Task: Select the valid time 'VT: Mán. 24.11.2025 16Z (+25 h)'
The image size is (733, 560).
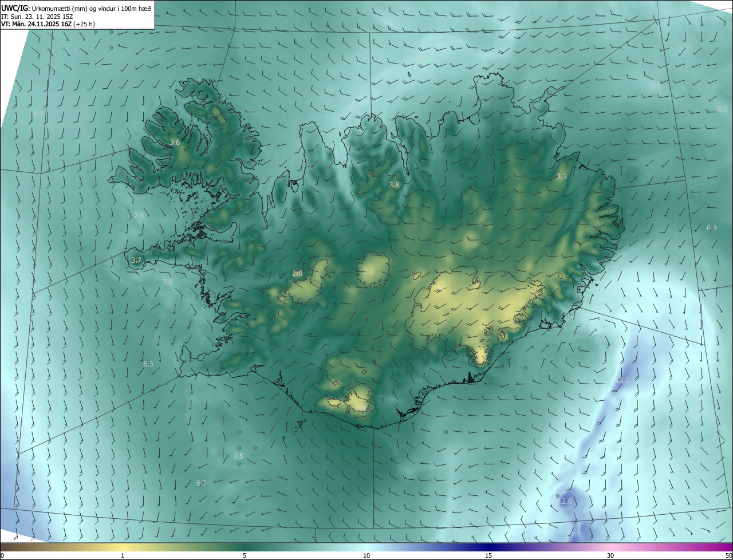Action: (x=48, y=24)
